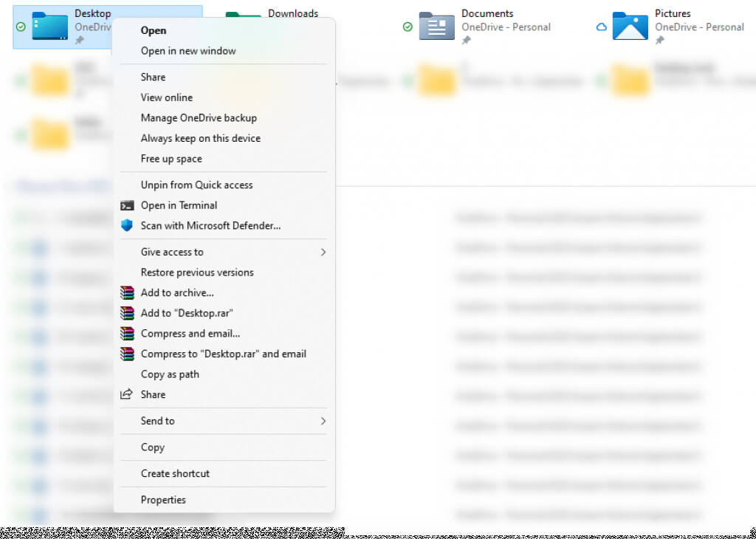Click pin icon under Desktop folder

click(79, 41)
